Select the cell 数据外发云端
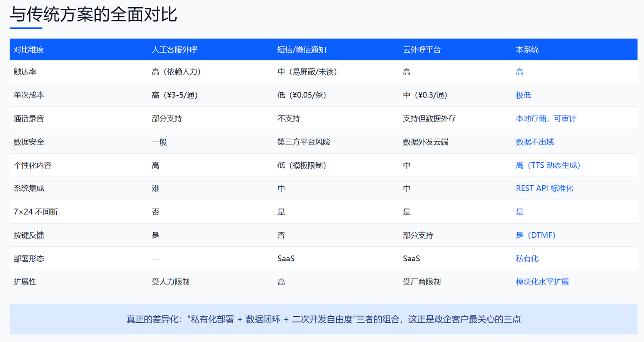This screenshot has width=644, height=342. tap(425, 142)
